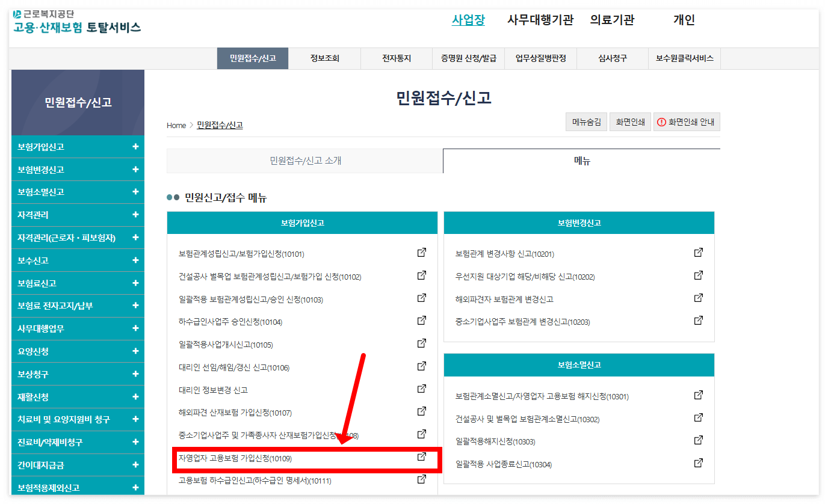Open 일괄적용사업개시신고(10105) via its new-window icon
The width and height of the screenshot is (828, 504).
click(422, 342)
